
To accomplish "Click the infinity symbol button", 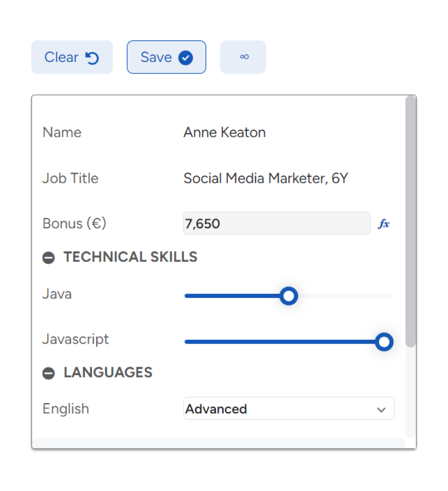I will click(x=243, y=57).
